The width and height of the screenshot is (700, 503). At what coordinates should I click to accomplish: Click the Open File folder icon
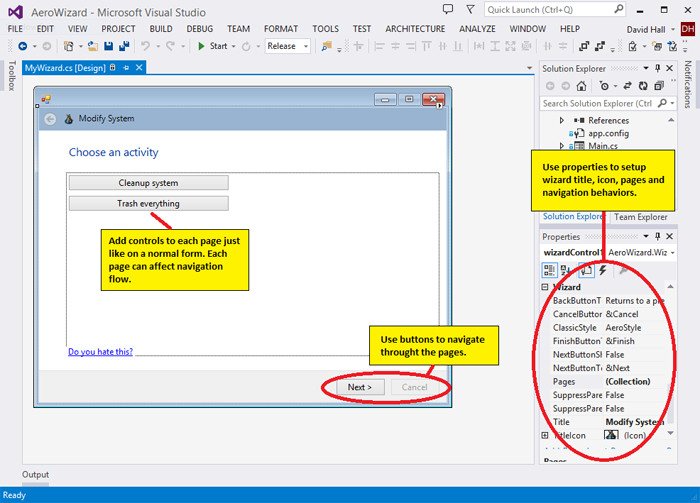pyautogui.click(x=92, y=46)
